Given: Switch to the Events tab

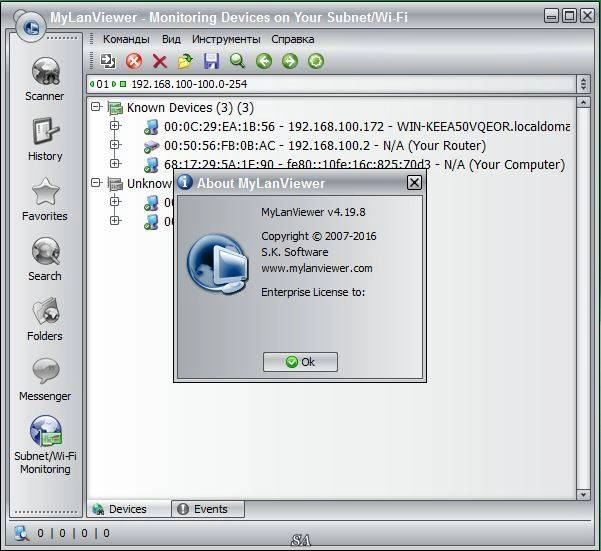Looking at the screenshot, I should [208, 509].
